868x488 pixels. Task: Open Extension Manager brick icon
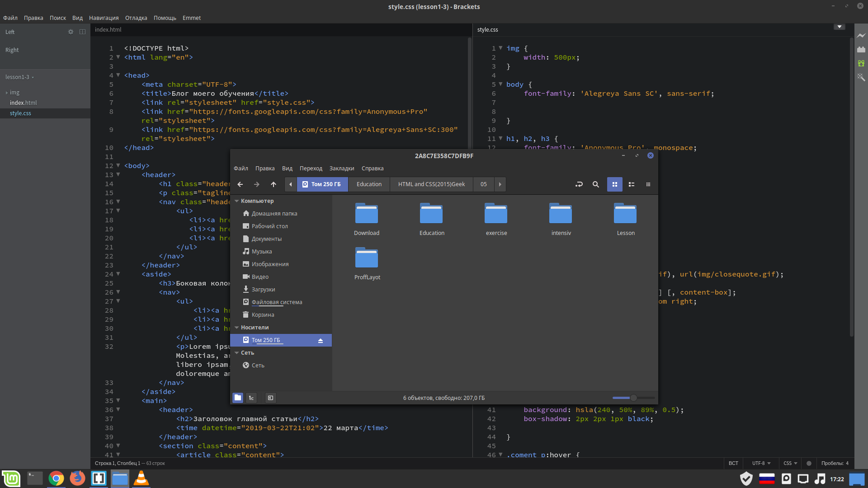(x=861, y=49)
